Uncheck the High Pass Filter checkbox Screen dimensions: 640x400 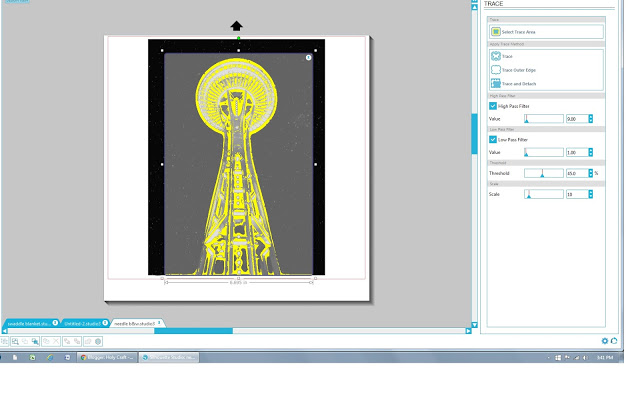pos(493,106)
